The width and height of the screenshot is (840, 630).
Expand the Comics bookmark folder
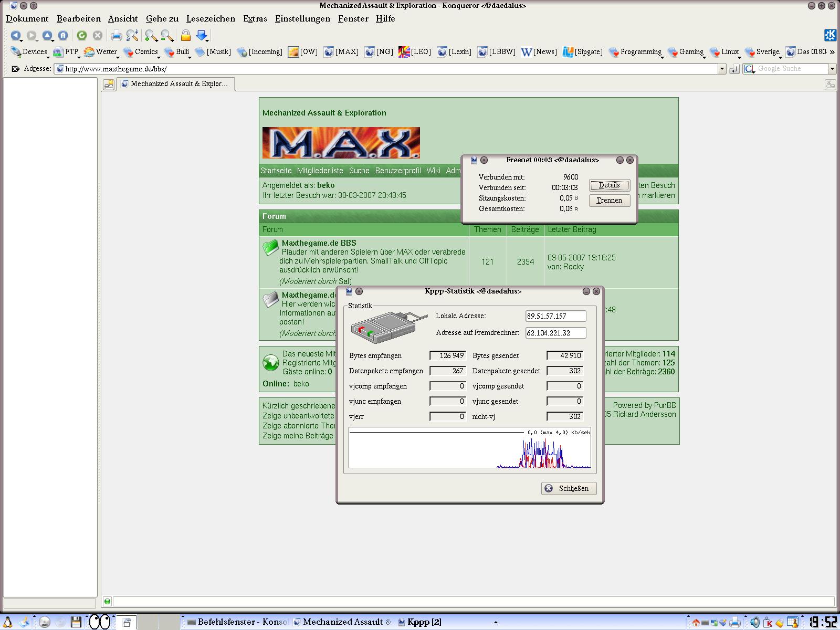[141, 52]
